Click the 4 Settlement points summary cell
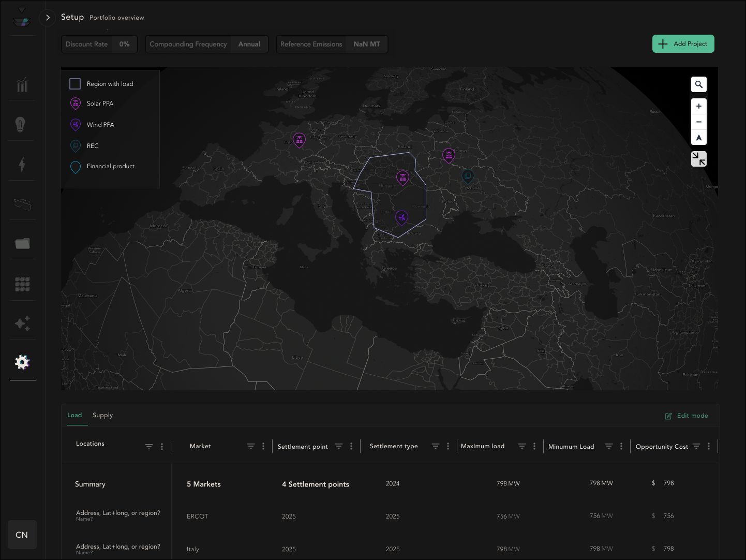746x560 pixels. (x=316, y=484)
